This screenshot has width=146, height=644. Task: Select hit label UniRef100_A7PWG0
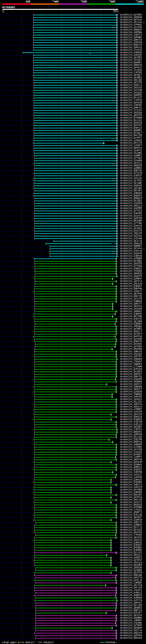[x=131, y=25]
